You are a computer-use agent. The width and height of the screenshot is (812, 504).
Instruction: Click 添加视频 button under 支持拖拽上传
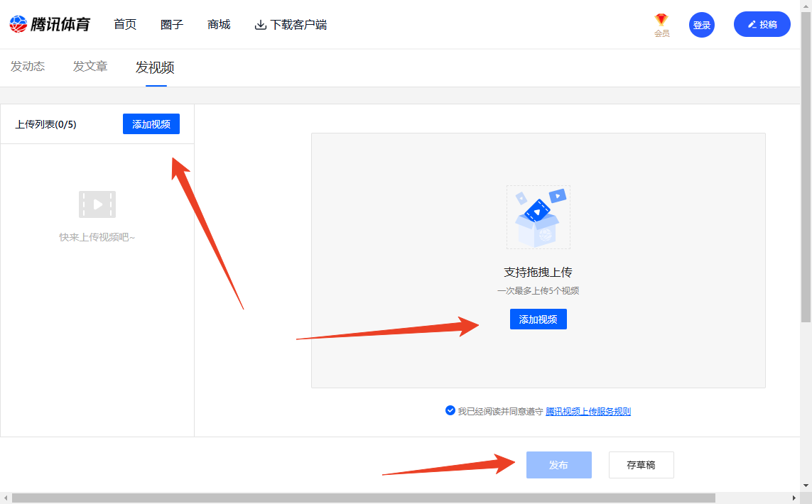click(x=538, y=319)
